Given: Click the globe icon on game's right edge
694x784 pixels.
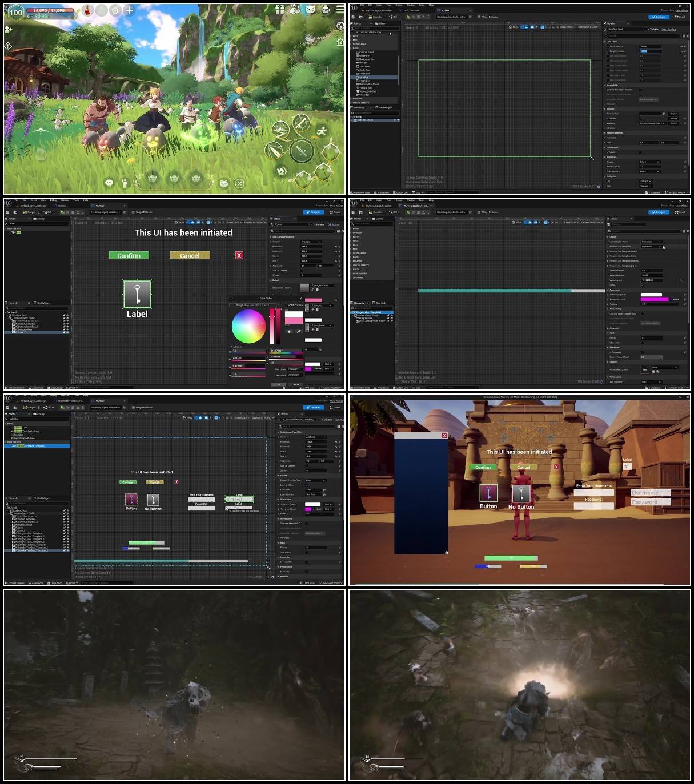Looking at the screenshot, I should (340, 26).
